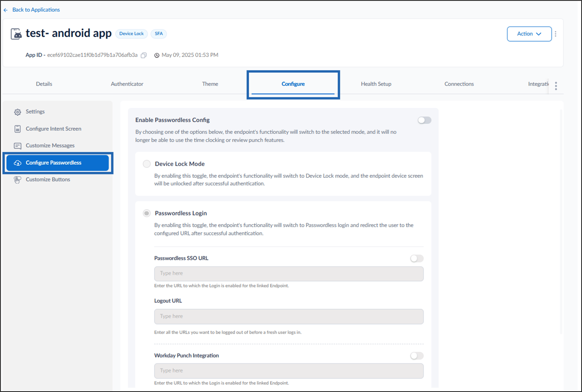Toggle the Workday Punch Integration switch
Viewport: 582px width, 392px height.
[x=417, y=356]
